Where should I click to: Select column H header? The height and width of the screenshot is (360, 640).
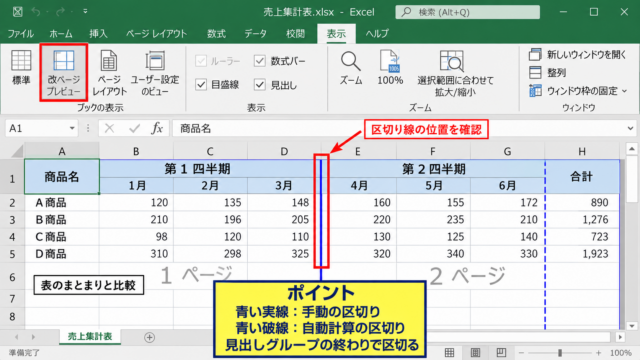coord(582,151)
